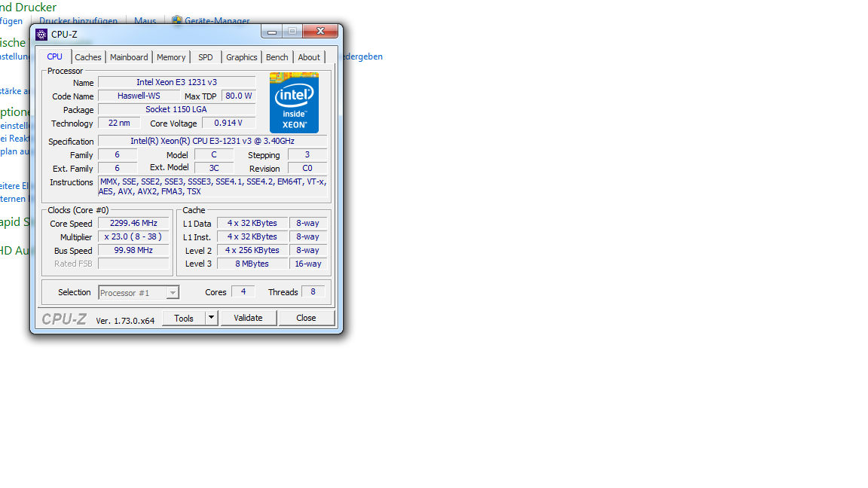This screenshot has height=488, width=868.
Task: Click the L1 Data value 4 x 32 KBytes
Action: 252,223
